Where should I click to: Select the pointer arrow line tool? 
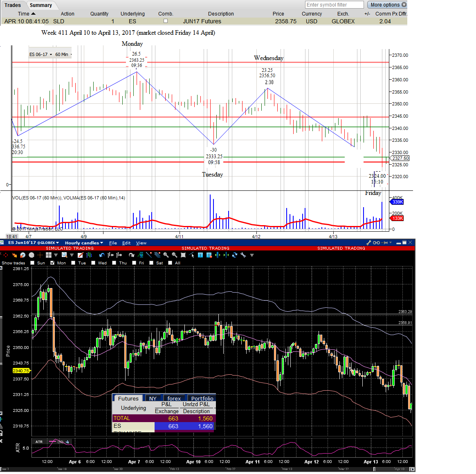pos(191,255)
